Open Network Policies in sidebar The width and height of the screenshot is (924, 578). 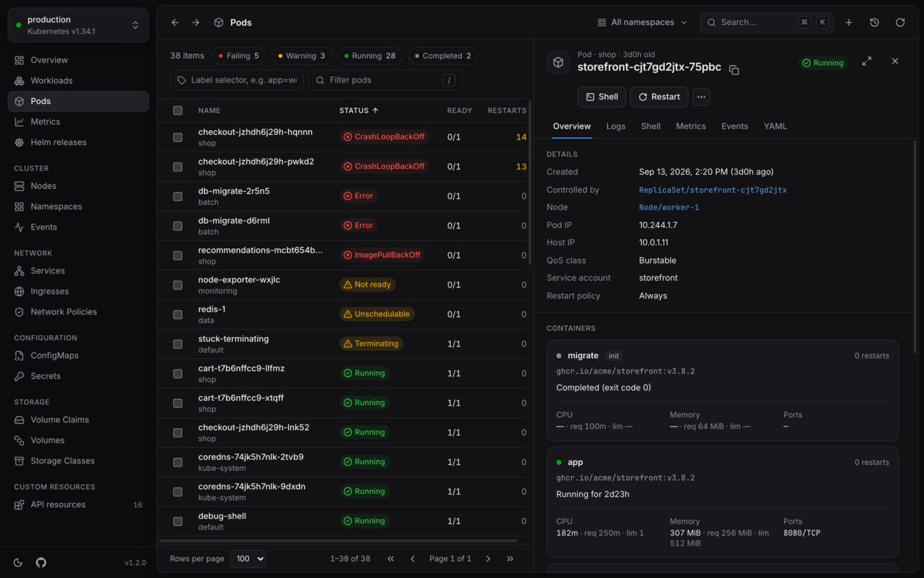point(78,312)
